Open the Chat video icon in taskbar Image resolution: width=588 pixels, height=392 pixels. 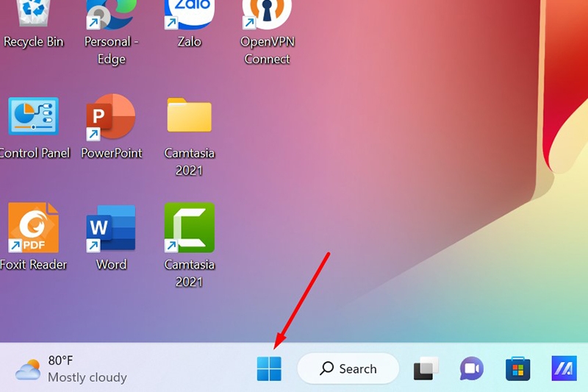[x=472, y=368]
